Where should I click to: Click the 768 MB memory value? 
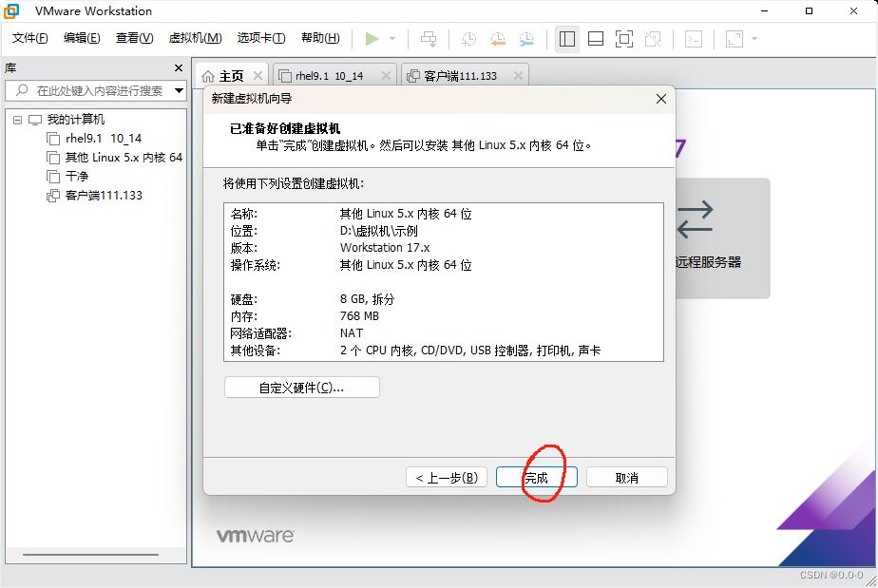point(359,315)
